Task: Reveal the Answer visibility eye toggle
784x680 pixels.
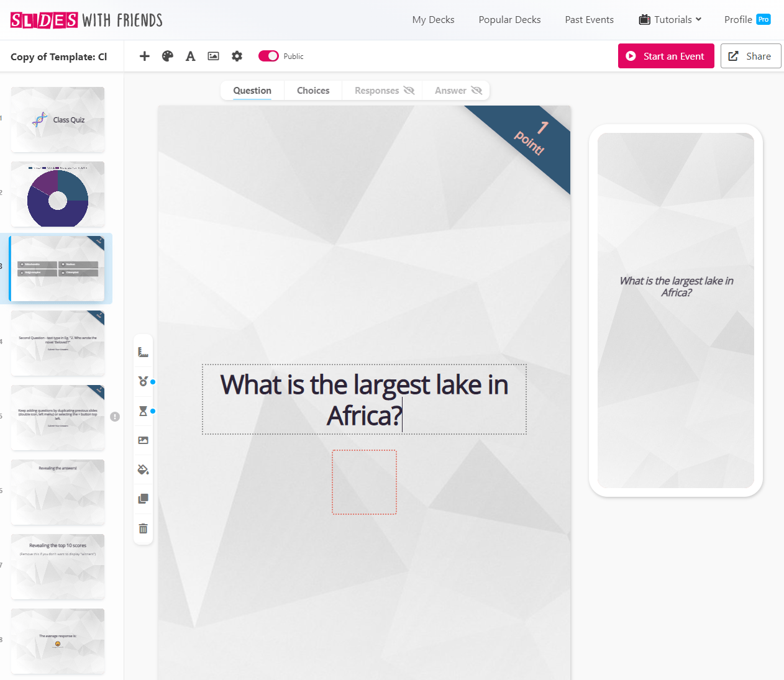Action: (478, 90)
